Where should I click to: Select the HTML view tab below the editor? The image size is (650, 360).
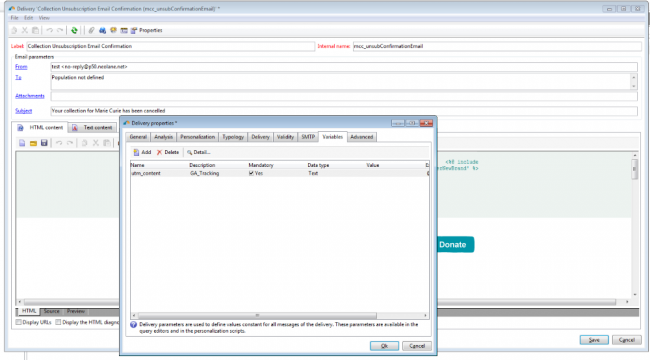coord(29,311)
